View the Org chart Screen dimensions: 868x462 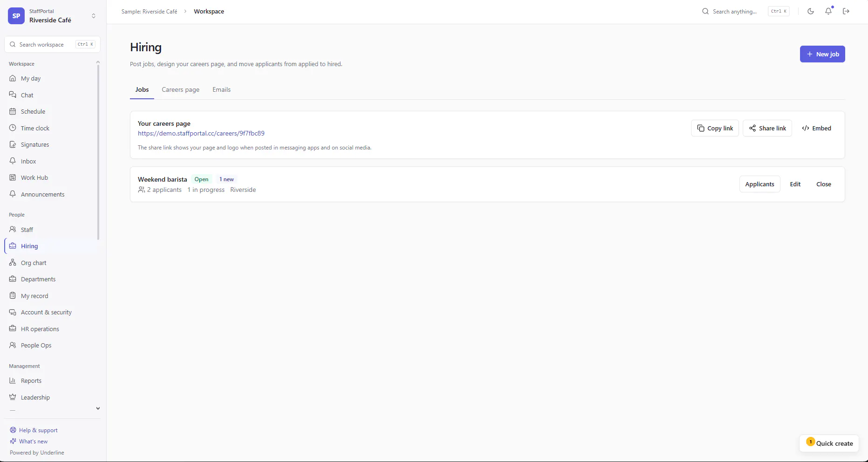[x=51, y=263]
